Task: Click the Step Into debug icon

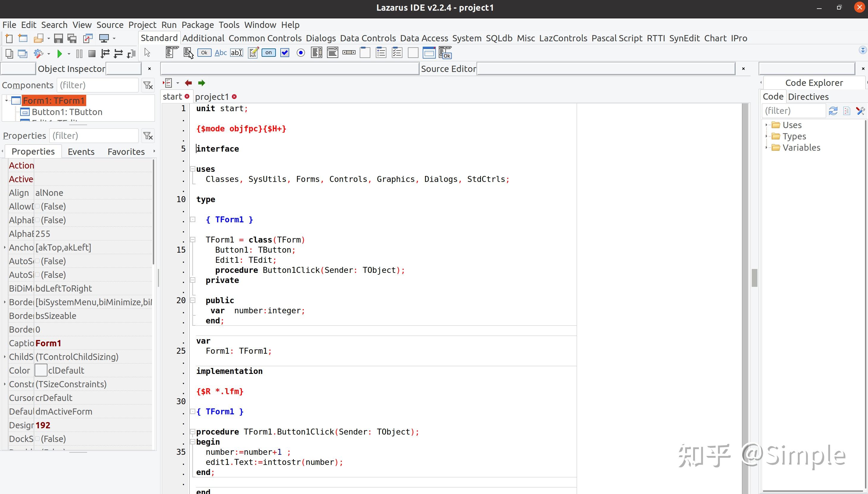Action: (105, 54)
